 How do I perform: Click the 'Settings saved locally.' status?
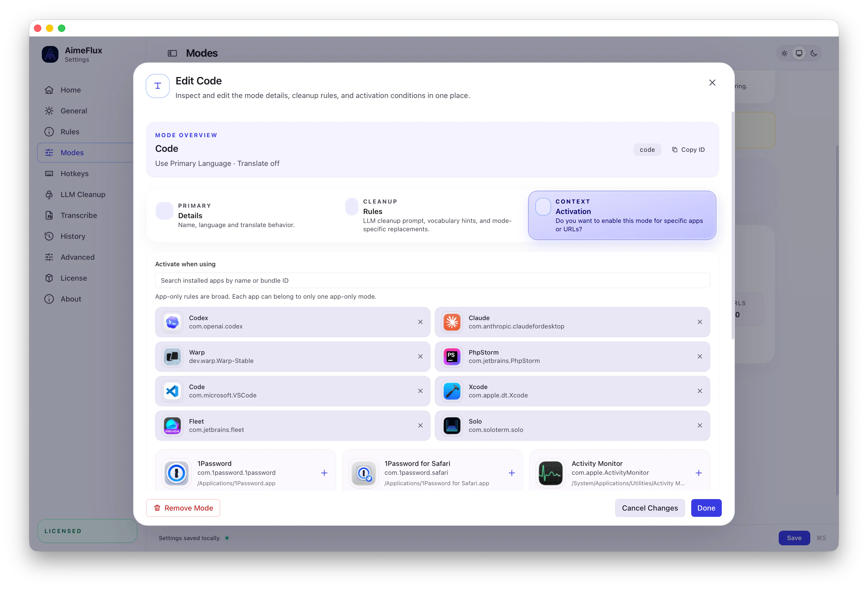(x=189, y=538)
